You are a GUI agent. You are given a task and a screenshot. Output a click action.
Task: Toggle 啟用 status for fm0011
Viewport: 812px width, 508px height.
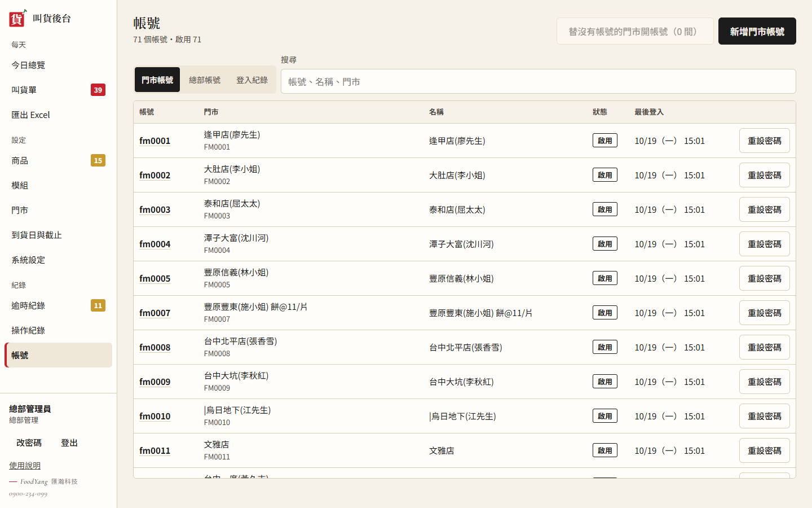pyautogui.click(x=605, y=450)
